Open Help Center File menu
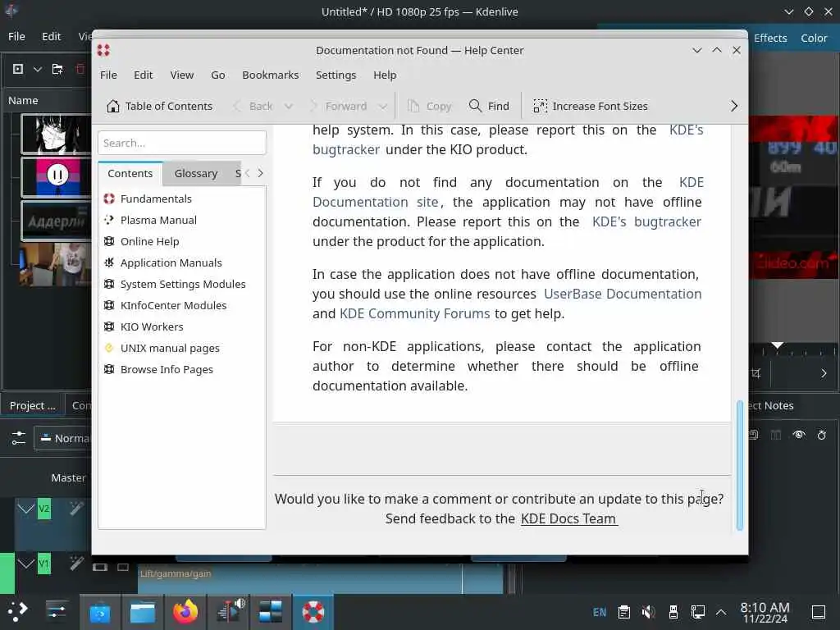Image resolution: width=840 pixels, height=630 pixels. click(x=108, y=75)
